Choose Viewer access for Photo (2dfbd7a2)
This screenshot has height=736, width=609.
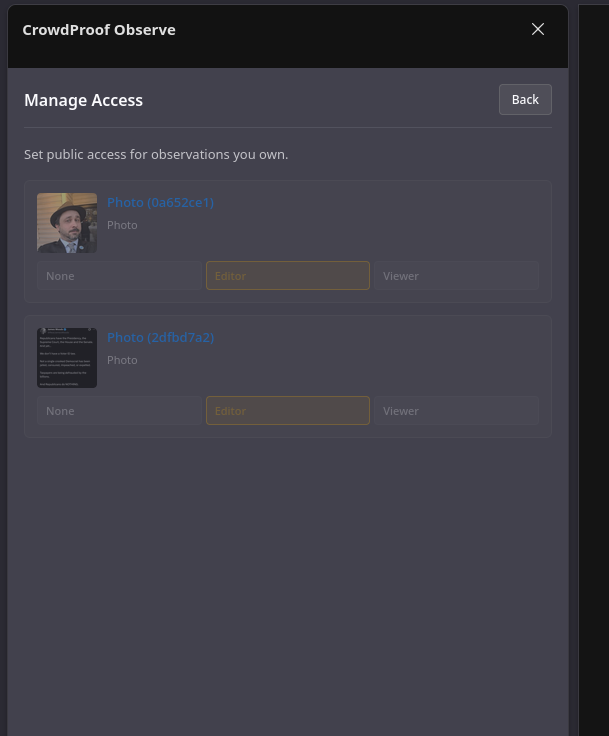pos(456,411)
